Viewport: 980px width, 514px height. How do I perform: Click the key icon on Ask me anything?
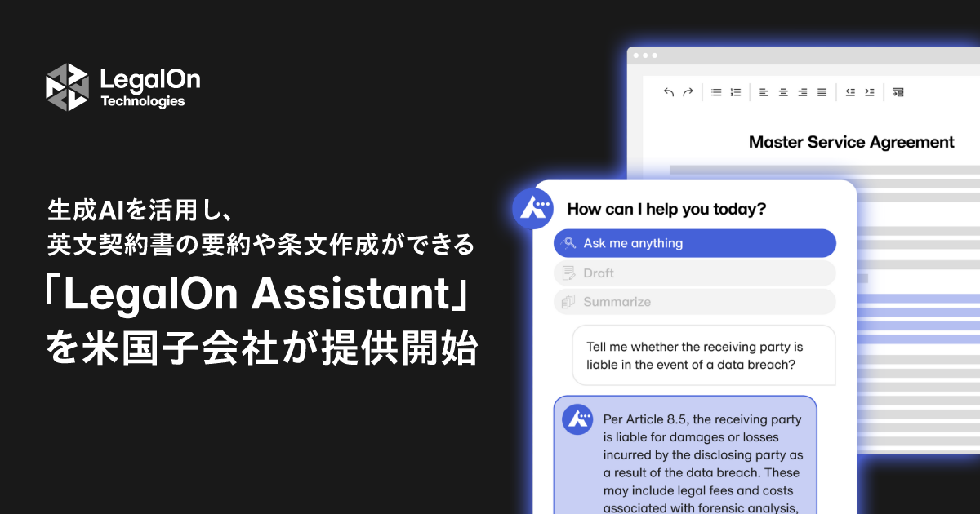569,243
